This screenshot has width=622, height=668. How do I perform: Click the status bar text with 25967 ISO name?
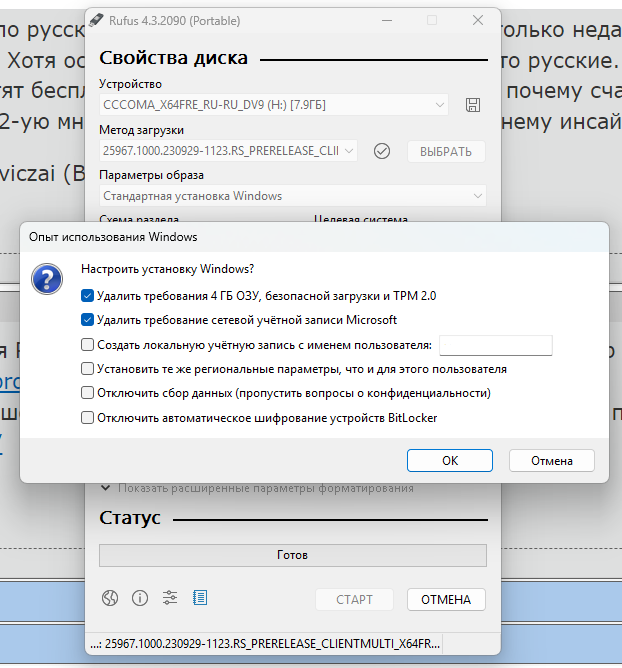(265, 644)
